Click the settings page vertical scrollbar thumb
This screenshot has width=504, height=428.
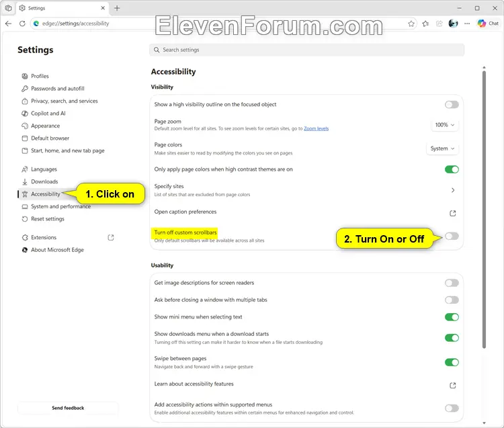(x=484, y=210)
